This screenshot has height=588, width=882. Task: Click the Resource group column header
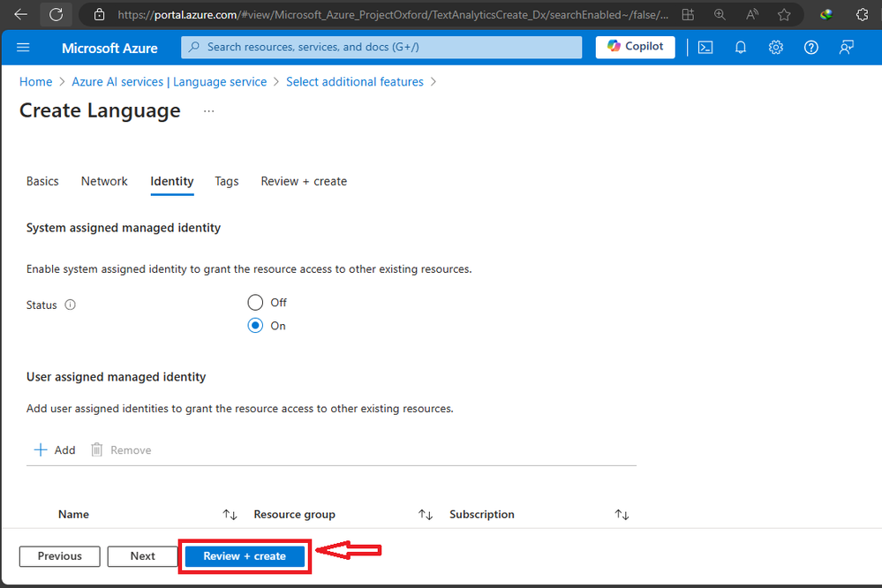pos(294,515)
